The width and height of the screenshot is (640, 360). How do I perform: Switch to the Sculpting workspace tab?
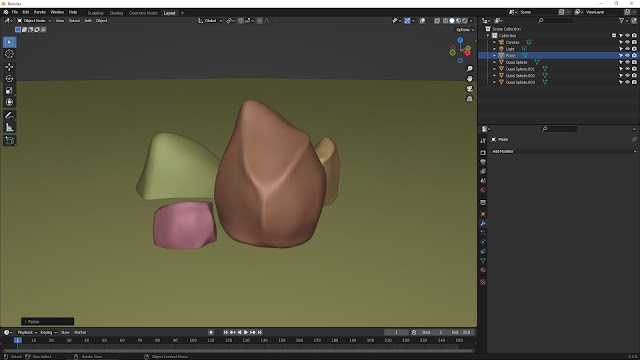point(95,13)
